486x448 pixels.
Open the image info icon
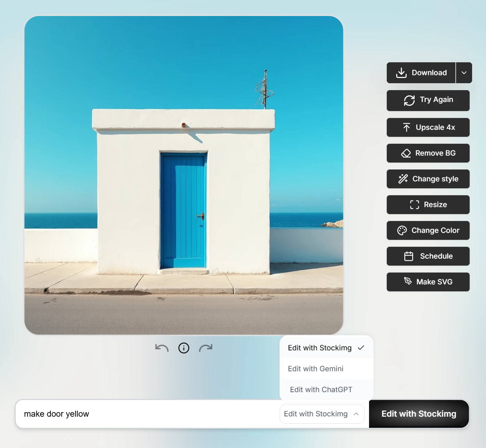[184, 348]
